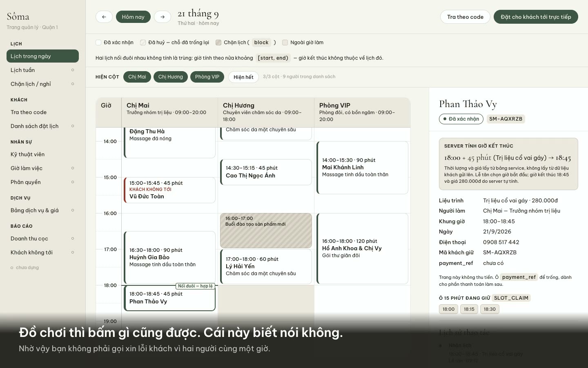The height and width of the screenshot is (368, 588).
Task: Click the Sỏma logo in the sidebar
Action: (18, 16)
